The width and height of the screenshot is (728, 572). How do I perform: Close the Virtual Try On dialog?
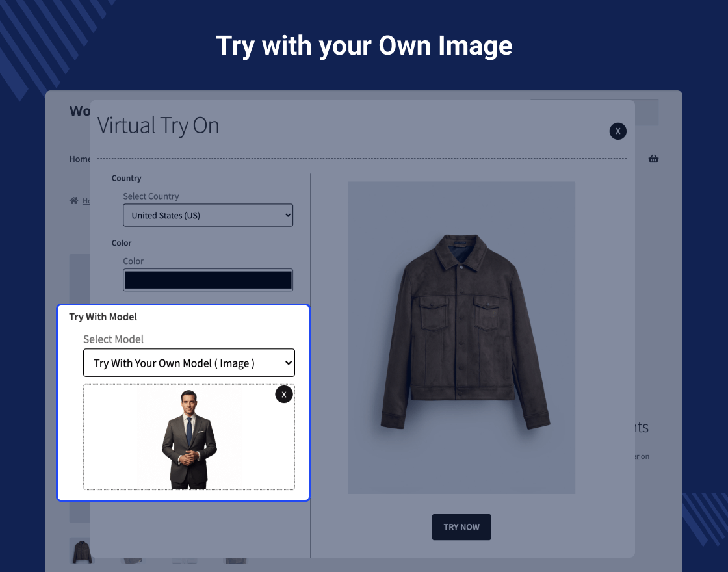(617, 131)
